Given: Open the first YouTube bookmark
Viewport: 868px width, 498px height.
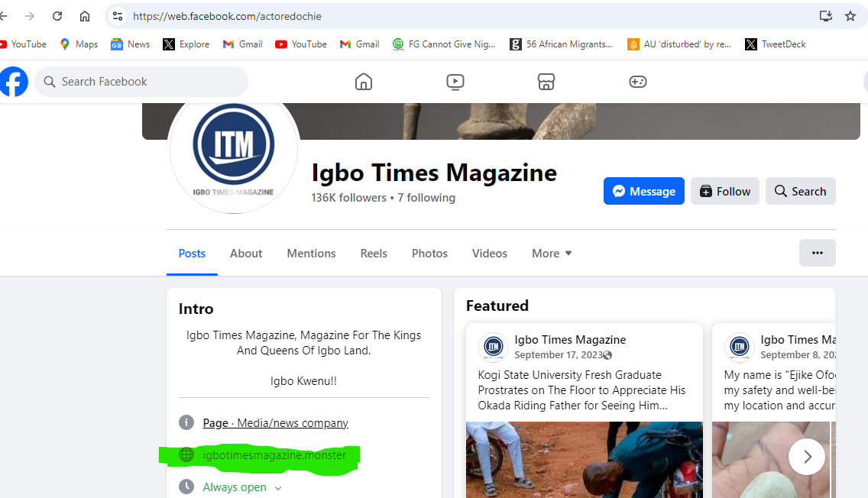Looking at the screenshot, I should pyautogui.click(x=23, y=44).
